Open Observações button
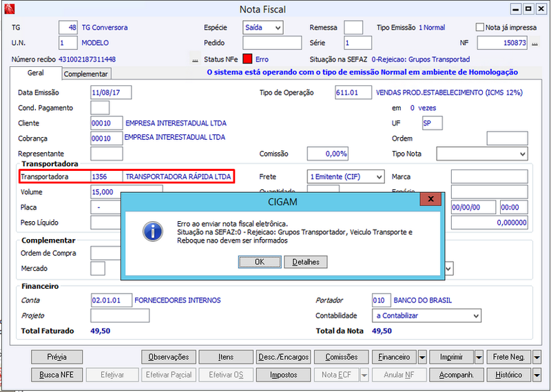551x392 pixels. [169, 357]
